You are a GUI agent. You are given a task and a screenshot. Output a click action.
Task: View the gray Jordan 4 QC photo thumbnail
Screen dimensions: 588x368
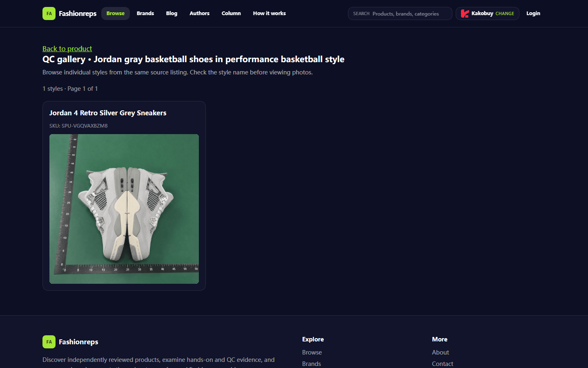coord(124,209)
